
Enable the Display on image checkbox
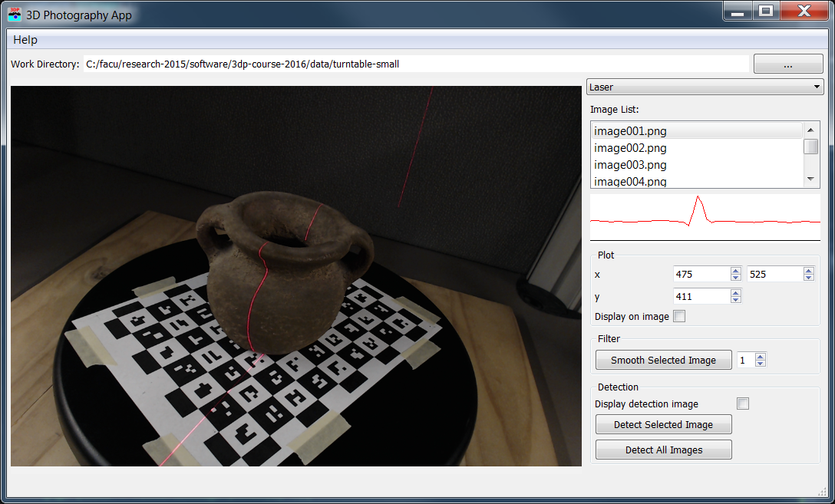click(x=679, y=317)
